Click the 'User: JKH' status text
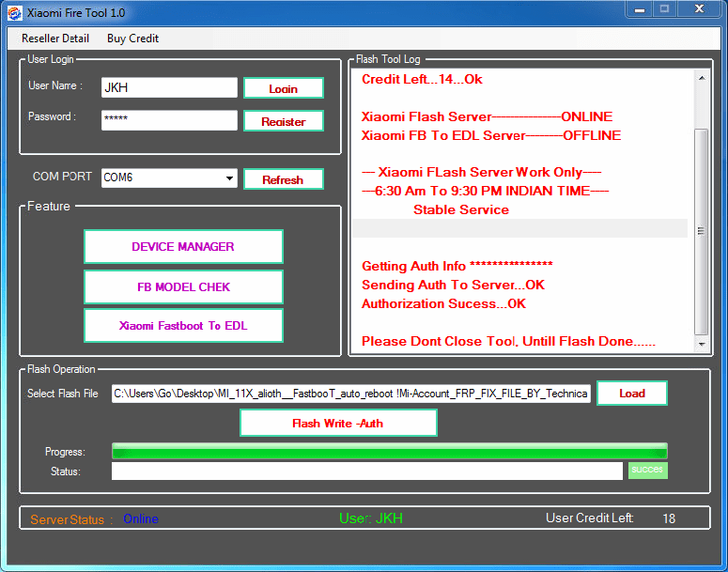728x572 pixels. point(371,518)
